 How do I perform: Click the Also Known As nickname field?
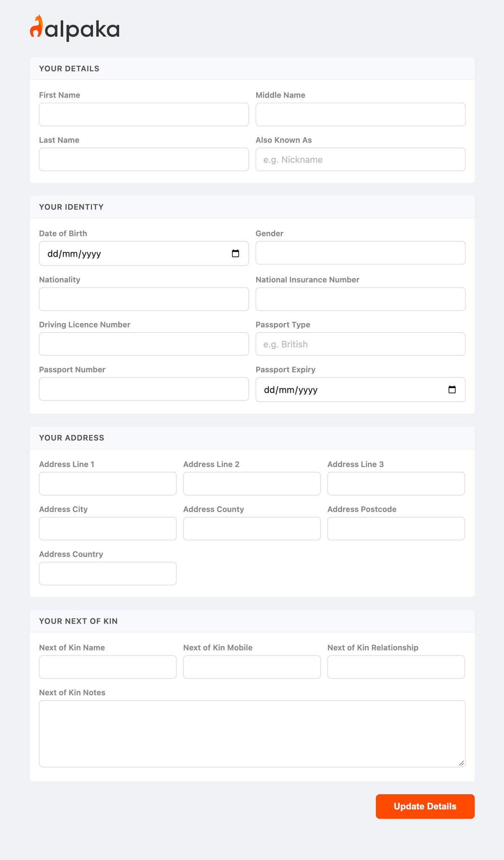pyautogui.click(x=360, y=159)
